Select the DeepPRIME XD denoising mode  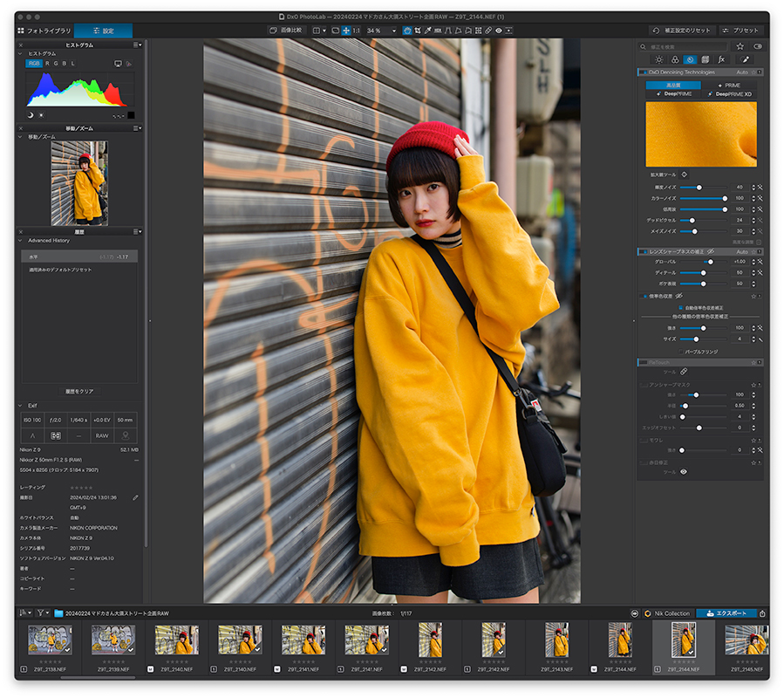coord(729,94)
